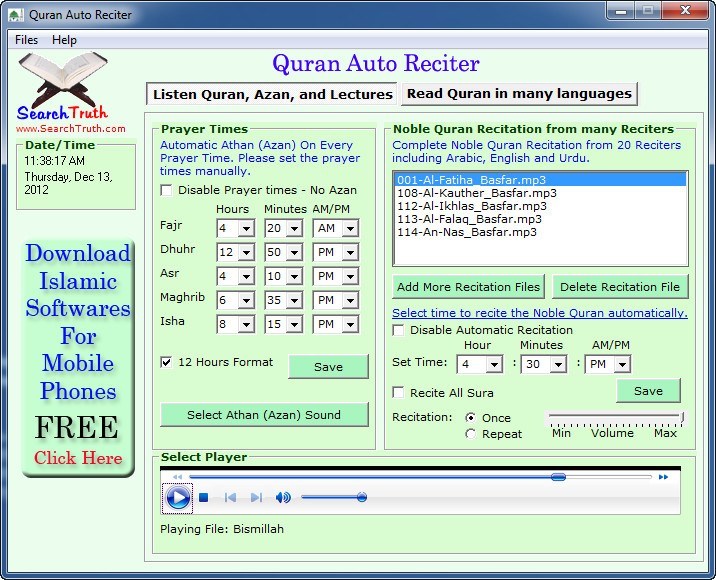This screenshot has width=716, height=580.
Task: Open the Set Time AM/PM dropdown
Action: click(622, 364)
